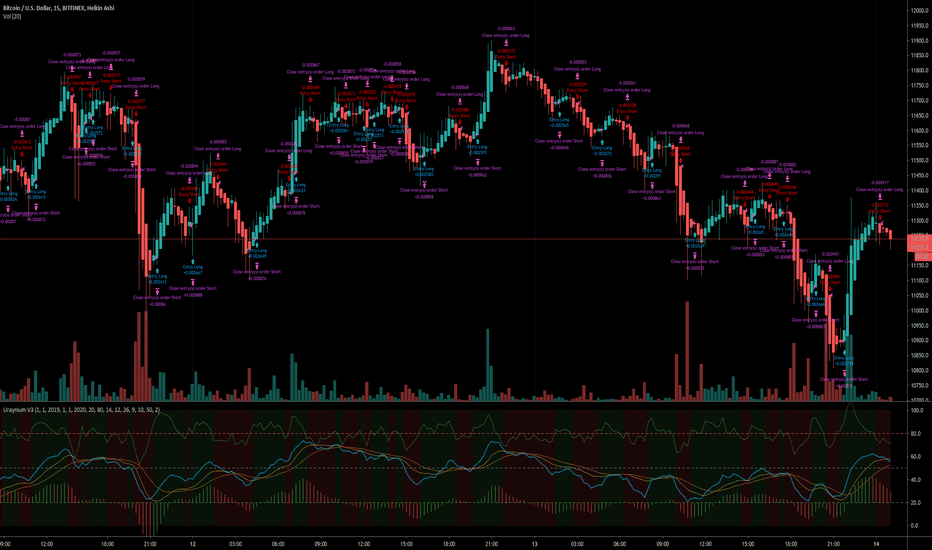Click the 10800.0 price axis label
The image size is (932, 550).
[920, 370]
